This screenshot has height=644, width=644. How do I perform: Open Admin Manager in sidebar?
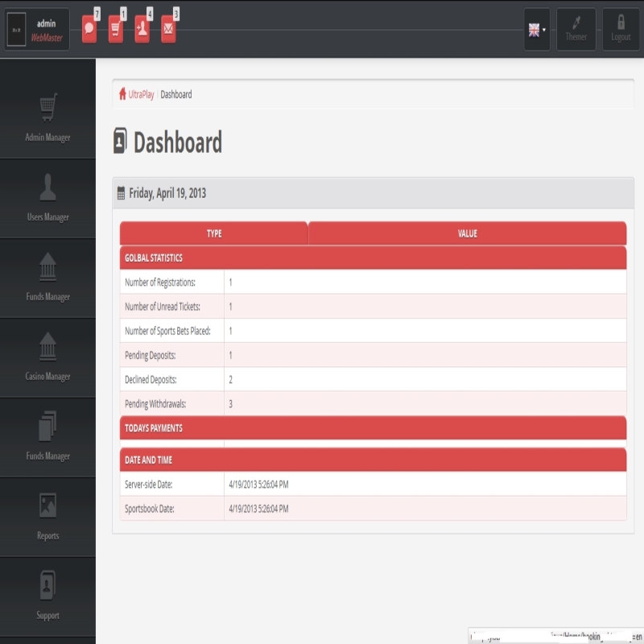[x=47, y=118]
